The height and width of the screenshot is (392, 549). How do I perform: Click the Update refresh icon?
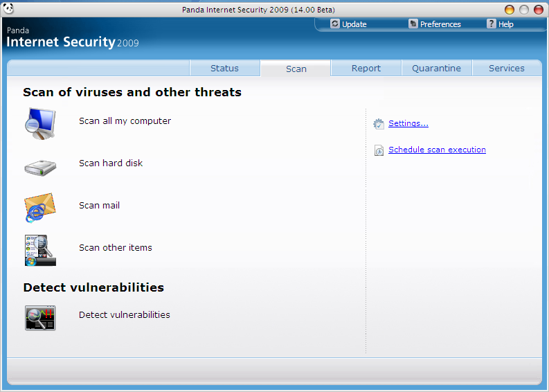coord(334,24)
